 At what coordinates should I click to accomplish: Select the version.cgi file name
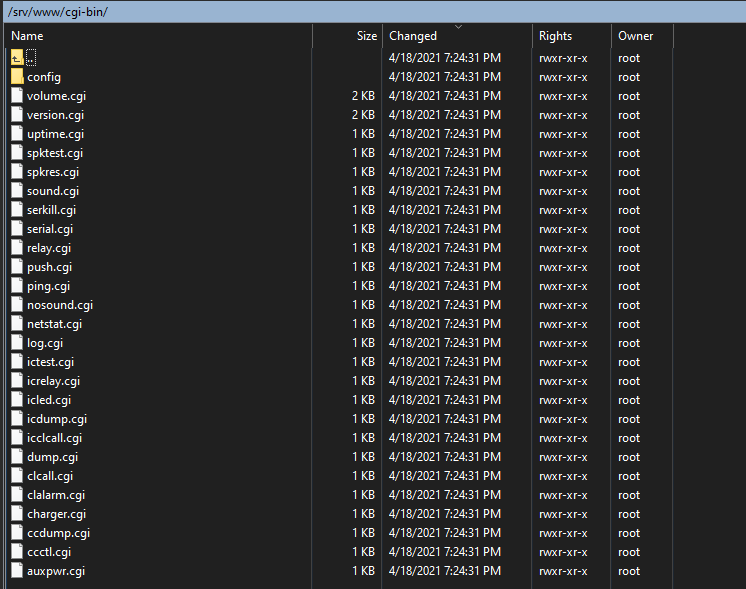[55, 115]
